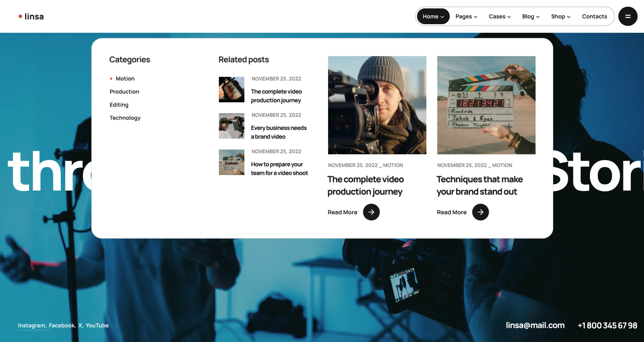Open the Blog menu
644x342 pixels.
pos(531,16)
